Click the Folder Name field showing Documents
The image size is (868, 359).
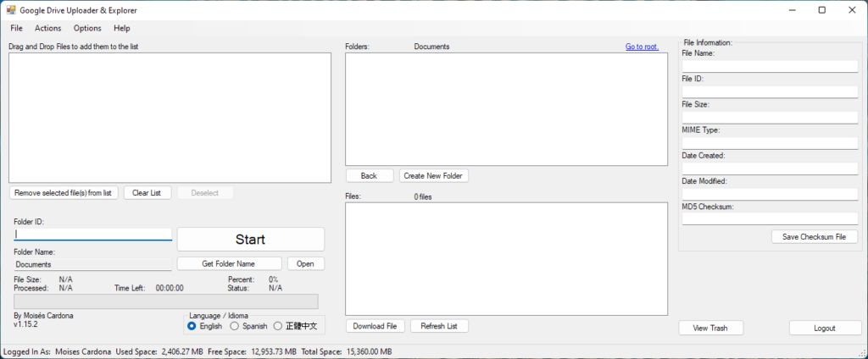(93, 264)
